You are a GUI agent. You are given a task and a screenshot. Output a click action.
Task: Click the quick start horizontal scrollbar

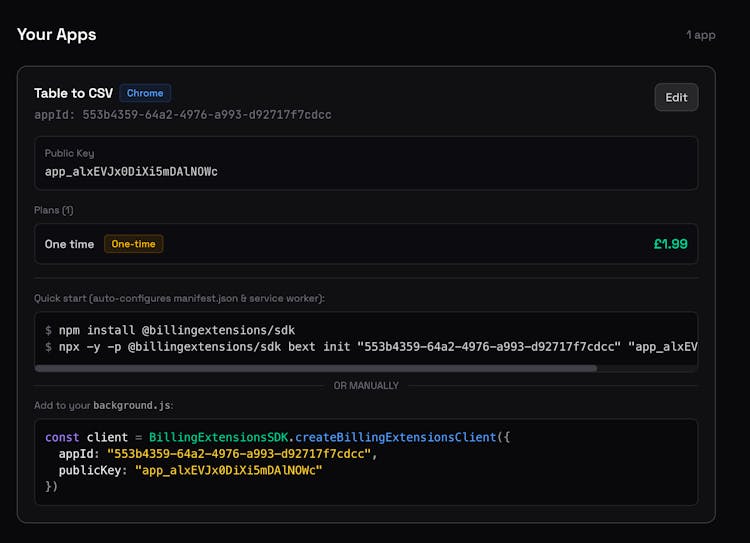pyautogui.click(x=315, y=368)
